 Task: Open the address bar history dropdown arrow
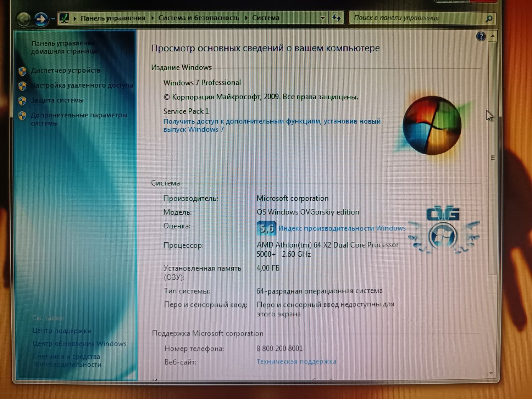click(x=322, y=18)
